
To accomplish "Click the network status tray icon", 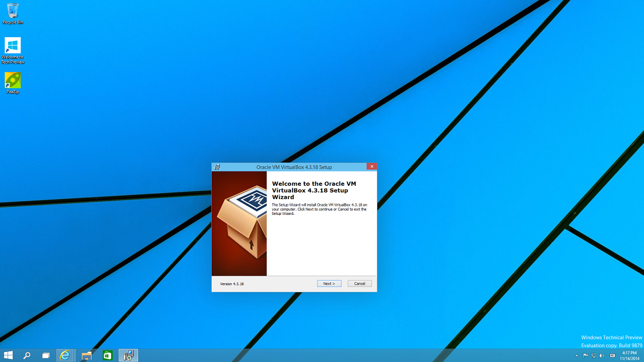I will 594,356.
